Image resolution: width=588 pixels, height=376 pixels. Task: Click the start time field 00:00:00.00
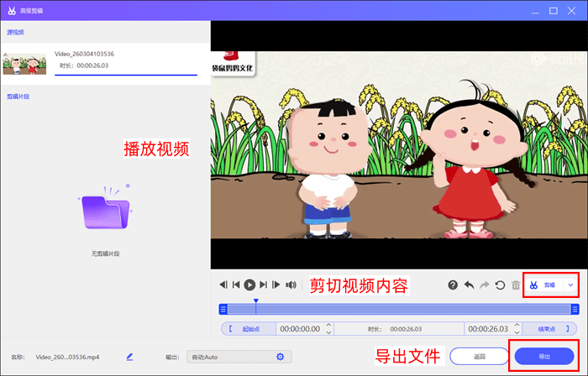(300, 329)
